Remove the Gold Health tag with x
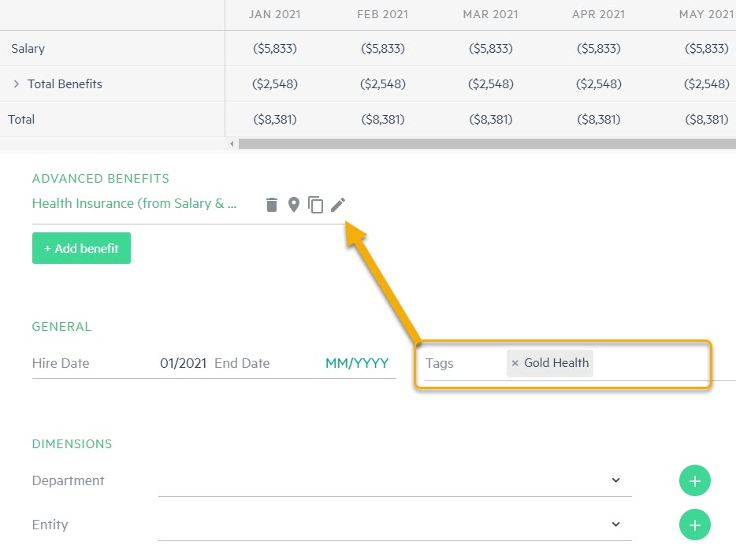The width and height of the screenshot is (736, 560). pos(515,363)
